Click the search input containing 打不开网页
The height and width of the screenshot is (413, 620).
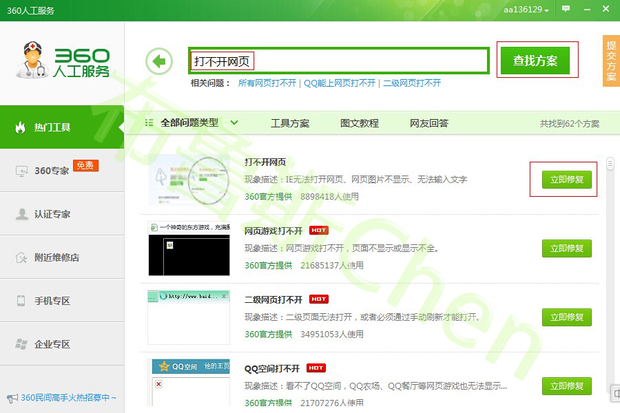(x=339, y=61)
